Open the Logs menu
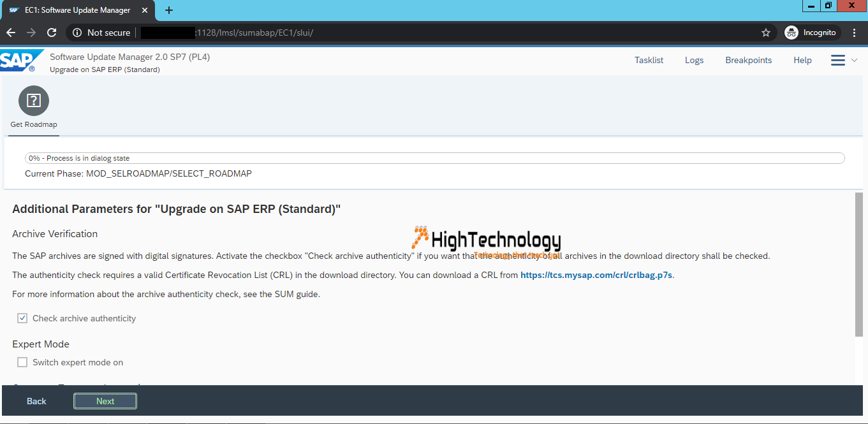This screenshot has height=424, width=868. (694, 60)
